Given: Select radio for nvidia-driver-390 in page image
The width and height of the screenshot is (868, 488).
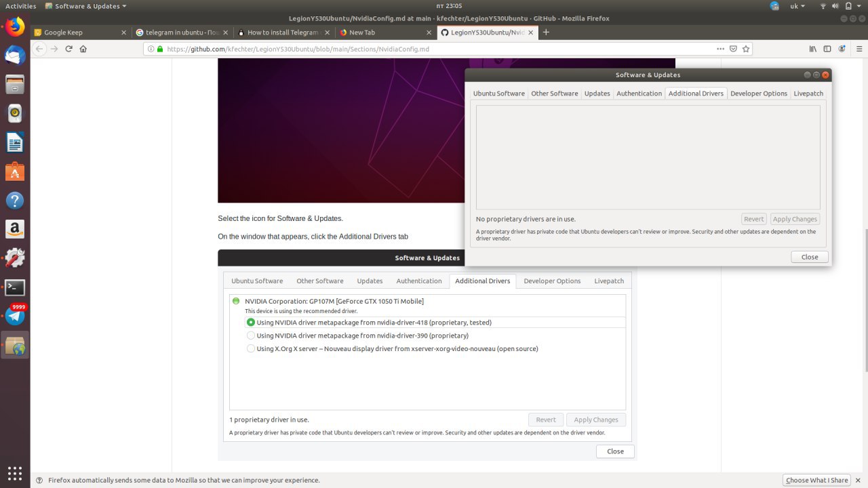Looking at the screenshot, I should [251, 335].
